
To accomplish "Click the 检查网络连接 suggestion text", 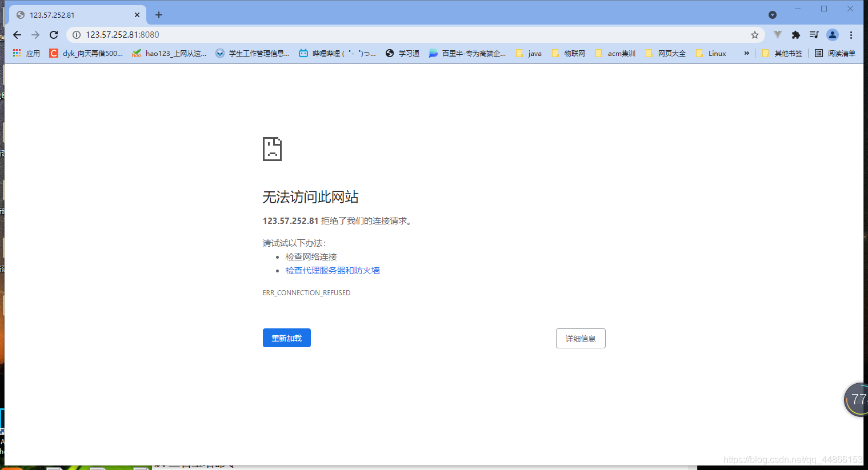I will click(311, 257).
